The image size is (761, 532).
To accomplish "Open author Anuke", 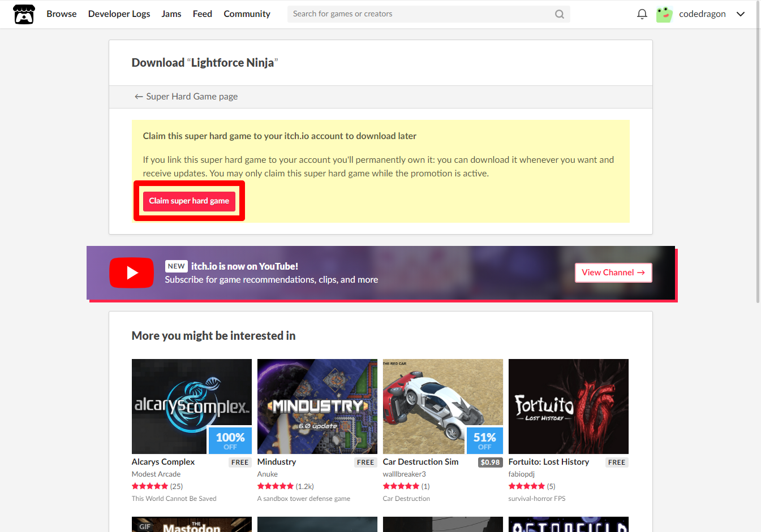I will pos(268,474).
